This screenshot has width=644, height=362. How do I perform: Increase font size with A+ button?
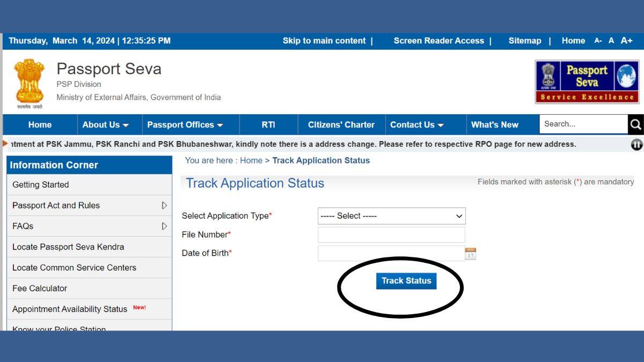626,41
